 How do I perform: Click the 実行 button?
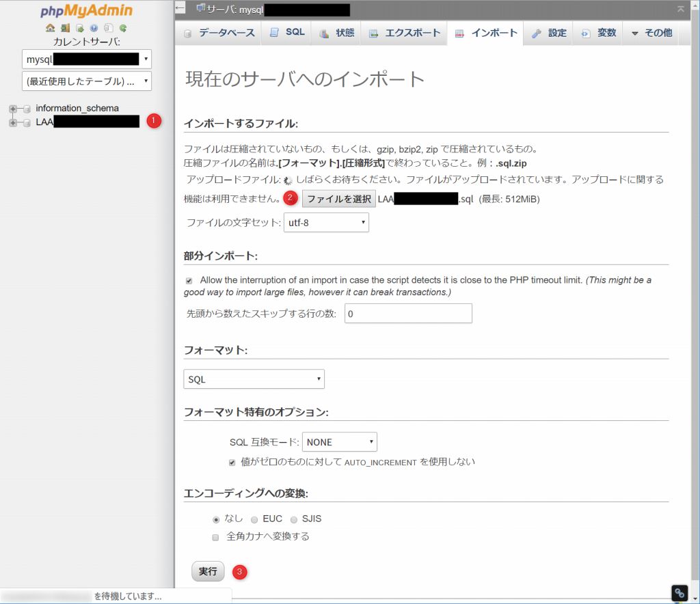click(208, 571)
